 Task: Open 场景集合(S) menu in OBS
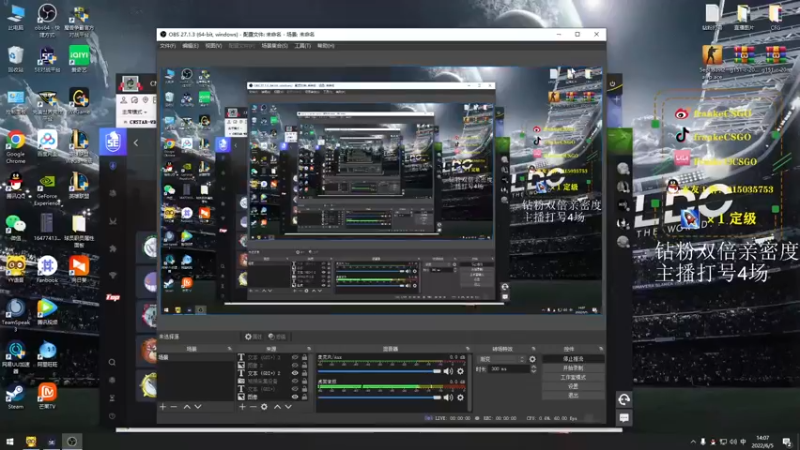click(x=274, y=46)
